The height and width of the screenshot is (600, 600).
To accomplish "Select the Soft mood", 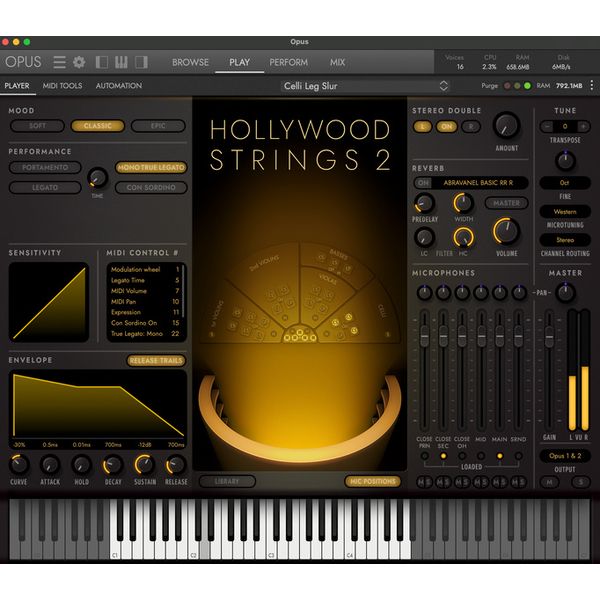I will click(38, 126).
